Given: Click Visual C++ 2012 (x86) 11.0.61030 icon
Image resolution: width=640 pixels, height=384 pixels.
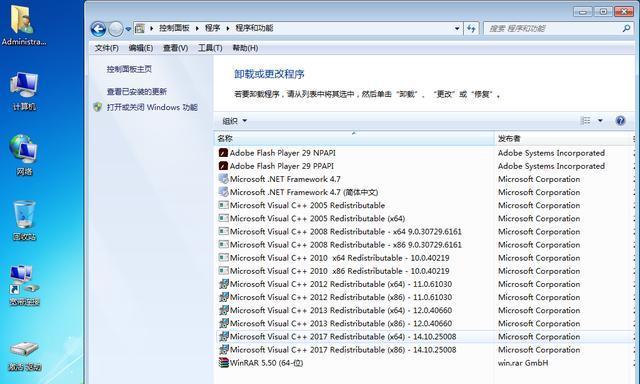Looking at the screenshot, I should click(x=223, y=297).
